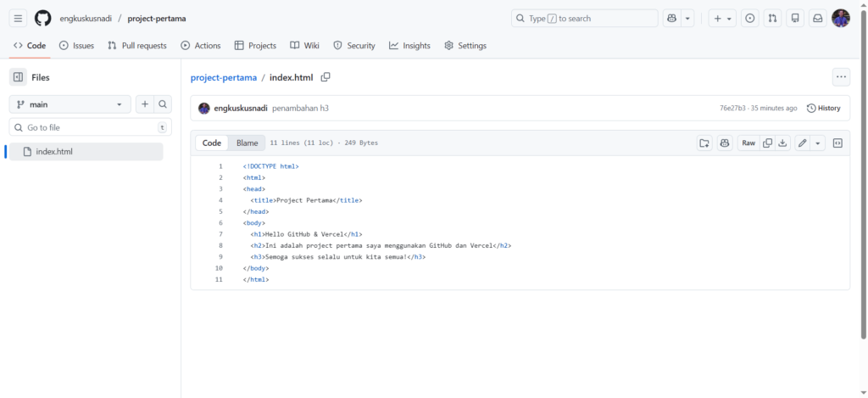Open commit author engkuskusnadi link
This screenshot has width=868, height=398.
241,108
